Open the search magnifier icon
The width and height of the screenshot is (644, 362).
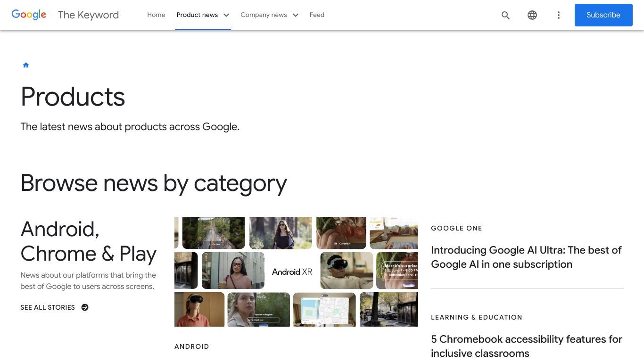coord(506,15)
